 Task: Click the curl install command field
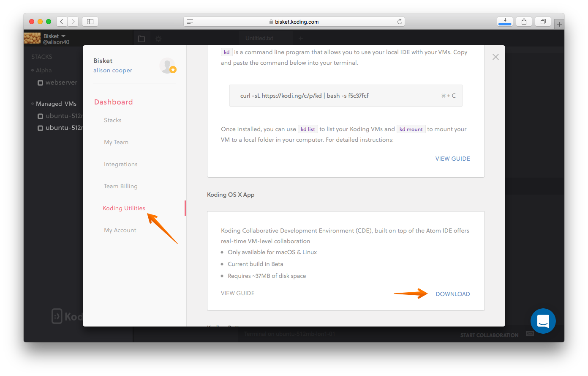346,96
